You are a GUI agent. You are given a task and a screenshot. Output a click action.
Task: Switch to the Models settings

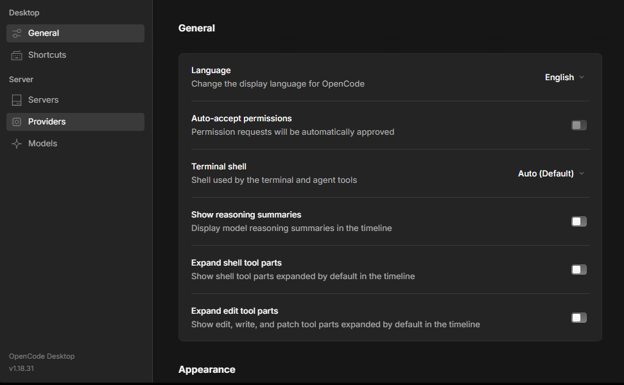pyautogui.click(x=75, y=144)
